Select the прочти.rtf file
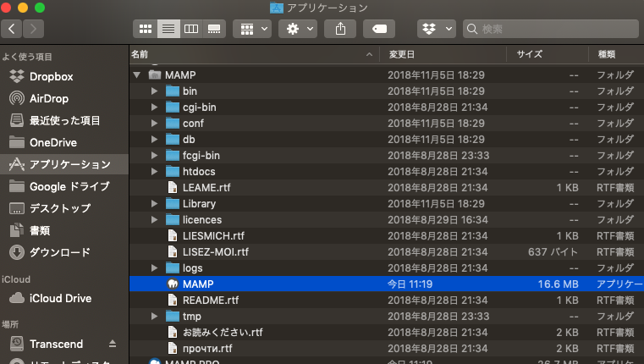 click(386, 349)
